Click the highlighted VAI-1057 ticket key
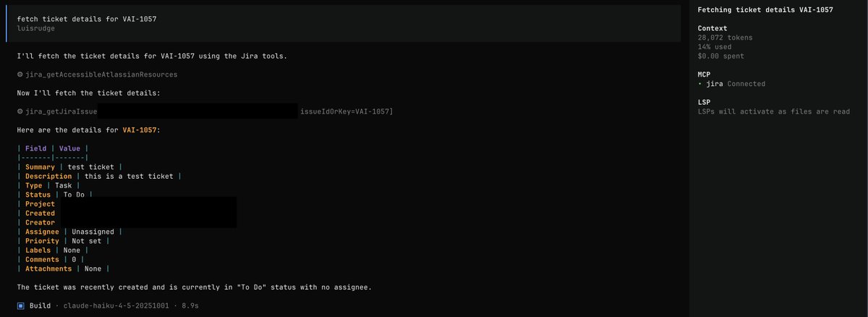Image resolution: width=868 pixels, height=317 pixels. 140,130
